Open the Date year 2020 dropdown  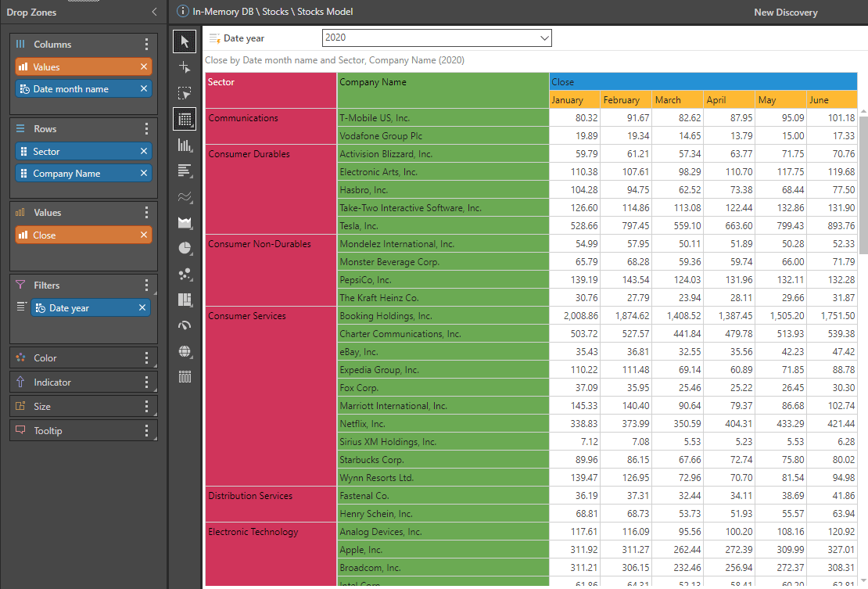point(437,38)
